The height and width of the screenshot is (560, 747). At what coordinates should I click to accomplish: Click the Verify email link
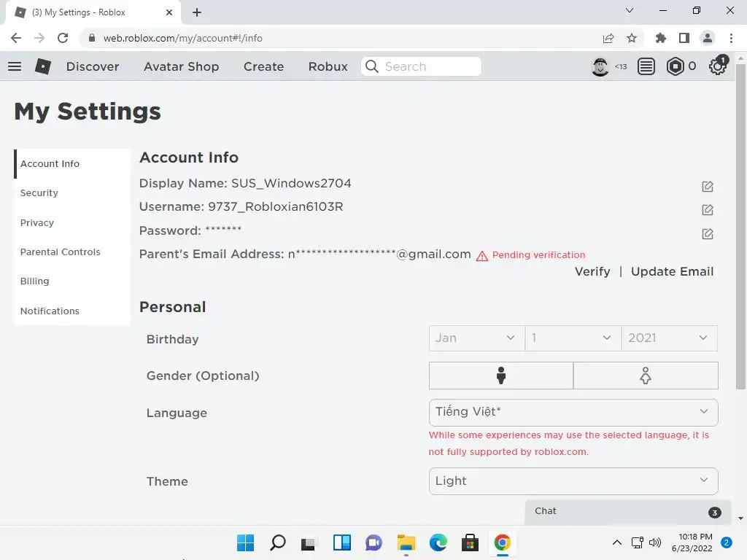[x=592, y=271]
